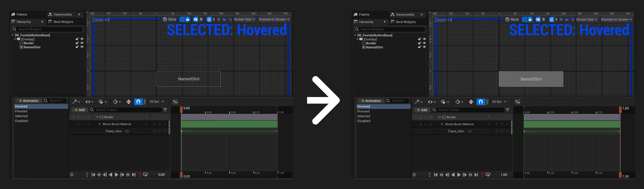Open the 20 fps dropdown in left sequencer
644x189 pixels.
pyautogui.click(x=157, y=101)
